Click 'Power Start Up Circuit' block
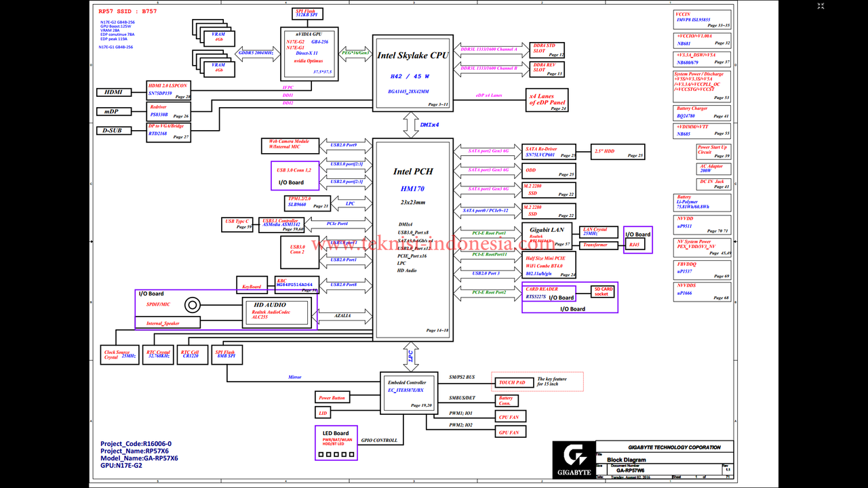Viewport: 868px width, 488px height. [714, 152]
